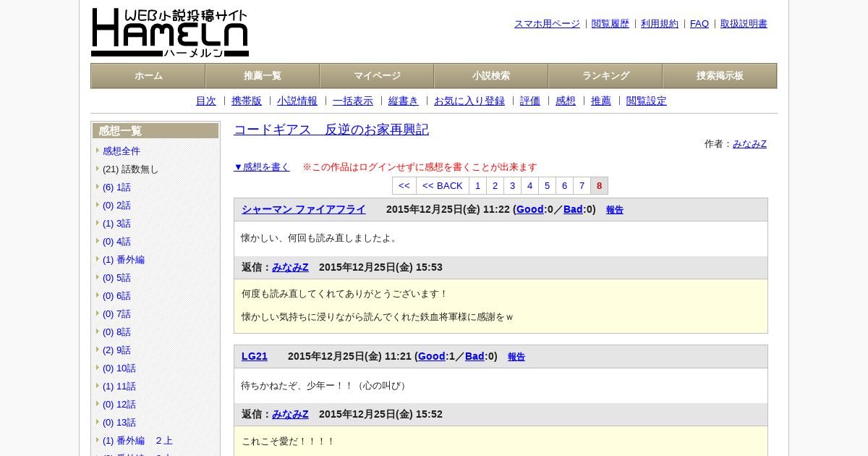The image size is (868, 456).
Task: Filter comments for (0) 12話
Action: pyautogui.click(x=119, y=405)
